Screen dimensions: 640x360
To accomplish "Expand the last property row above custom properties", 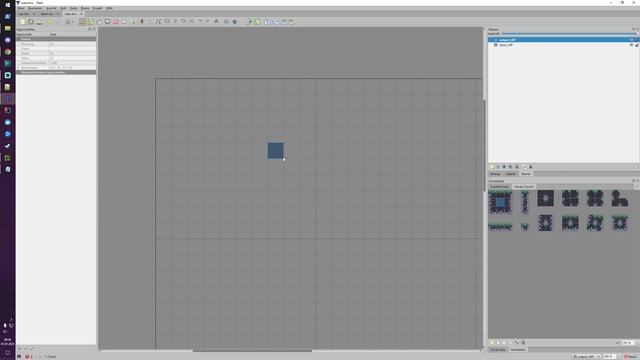I will click(x=19, y=67).
